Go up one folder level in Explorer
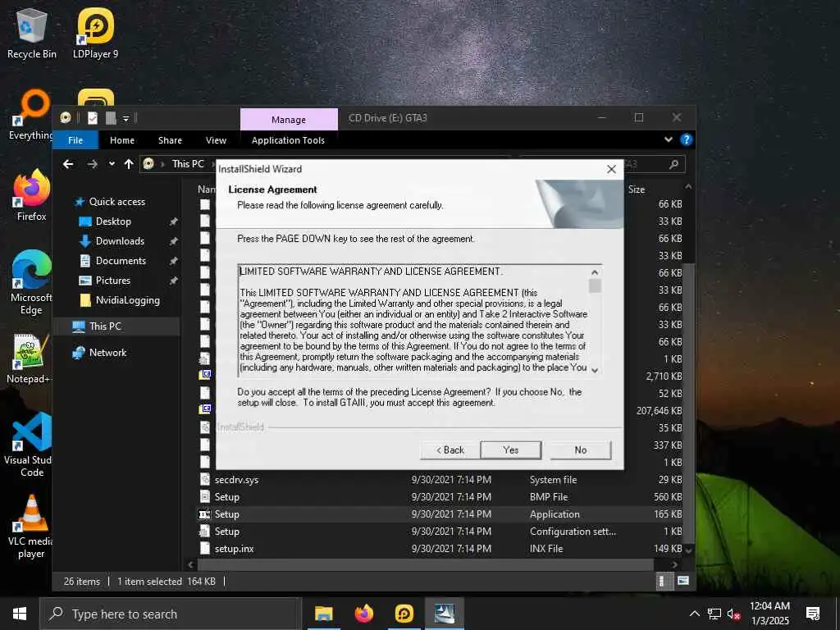Image resolution: width=840 pixels, height=630 pixels. [129, 164]
